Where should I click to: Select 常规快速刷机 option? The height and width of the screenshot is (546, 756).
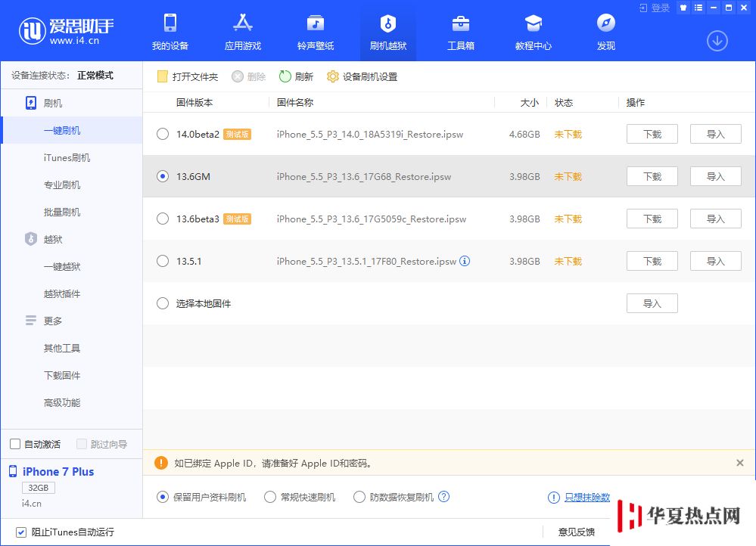(270, 497)
